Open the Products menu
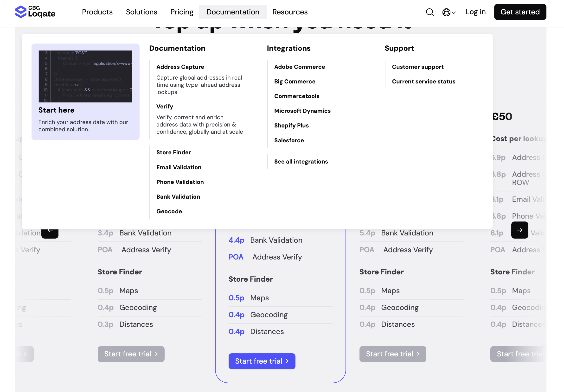The image size is (564, 392). 97,12
